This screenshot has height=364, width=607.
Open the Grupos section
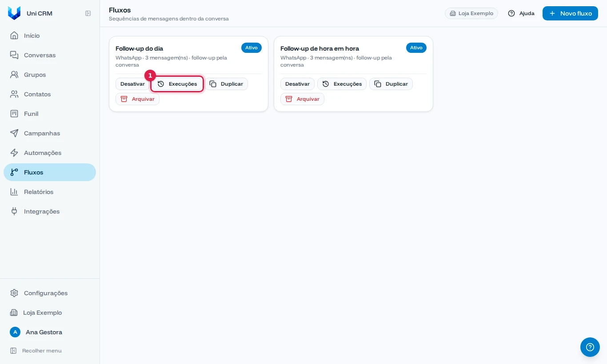(50, 75)
